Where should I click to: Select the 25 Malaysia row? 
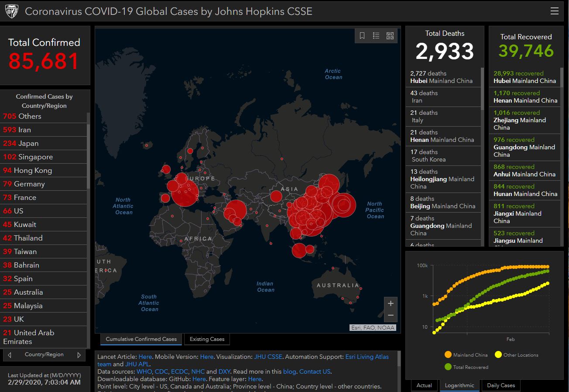pos(44,306)
